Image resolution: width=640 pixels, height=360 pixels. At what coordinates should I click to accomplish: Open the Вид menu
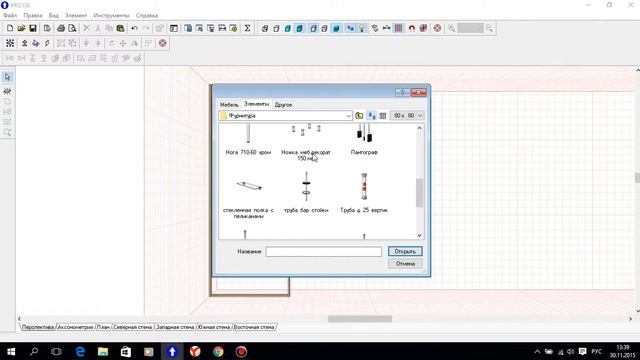point(53,16)
